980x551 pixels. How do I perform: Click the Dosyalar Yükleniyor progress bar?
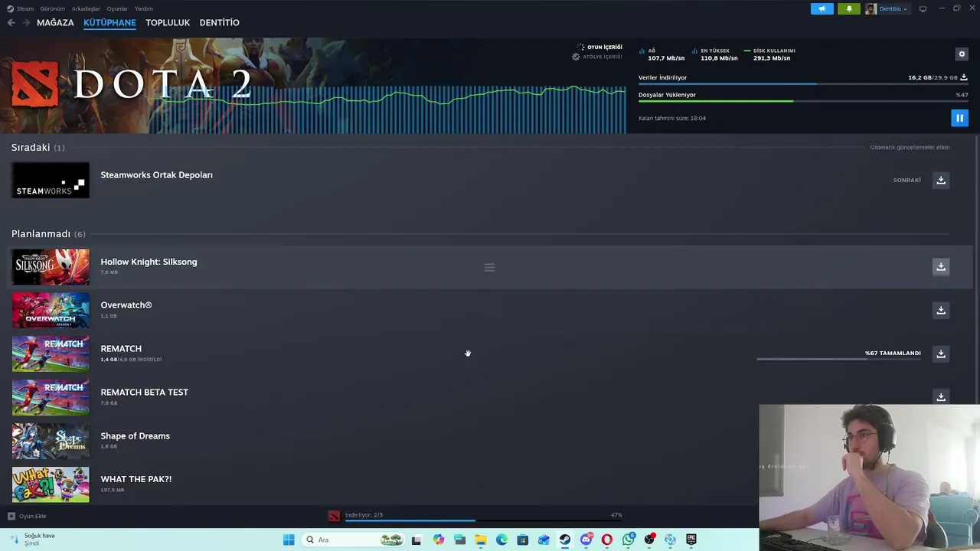(803, 101)
